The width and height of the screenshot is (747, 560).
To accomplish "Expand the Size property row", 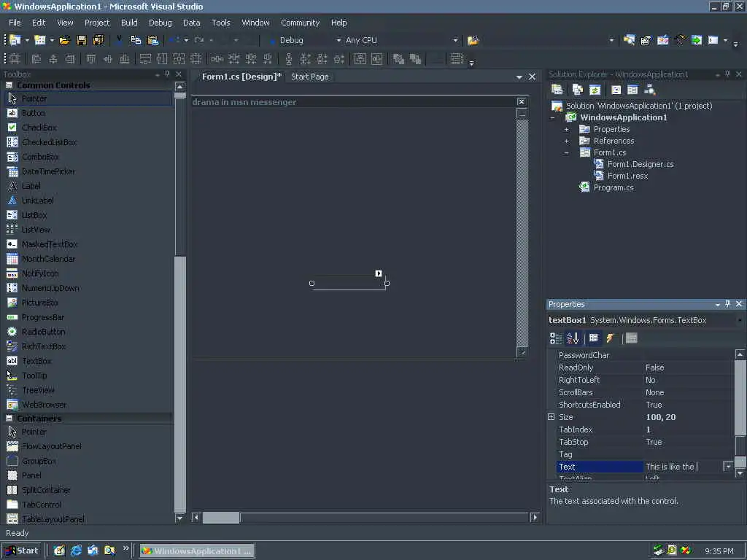I will (x=551, y=416).
